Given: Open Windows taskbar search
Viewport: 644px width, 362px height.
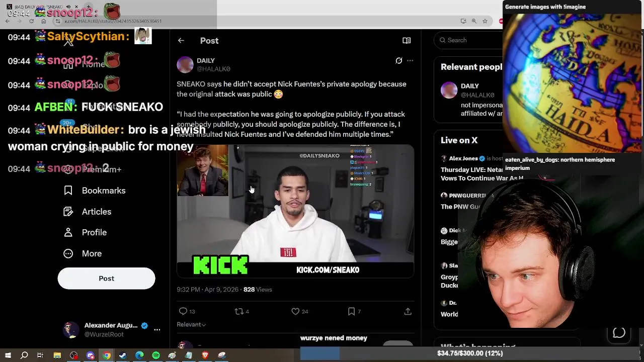Looking at the screenshot, I should pos(24,355).
